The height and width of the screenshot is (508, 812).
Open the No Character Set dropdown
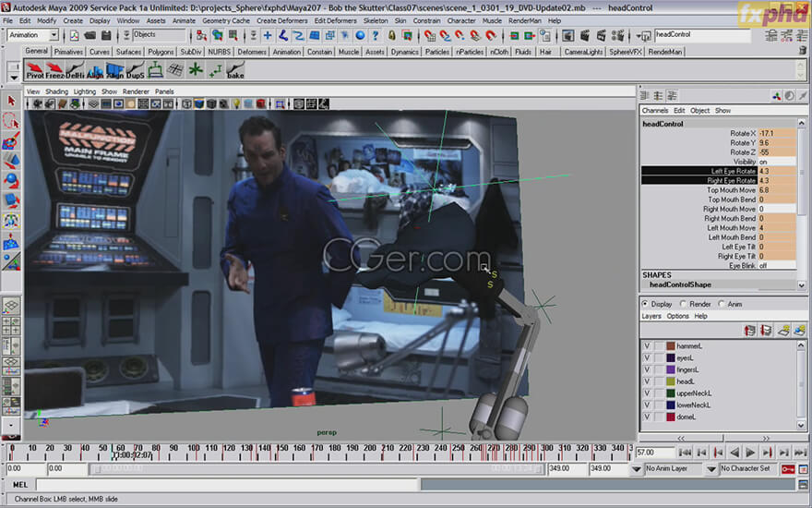(x=711, y=469)
